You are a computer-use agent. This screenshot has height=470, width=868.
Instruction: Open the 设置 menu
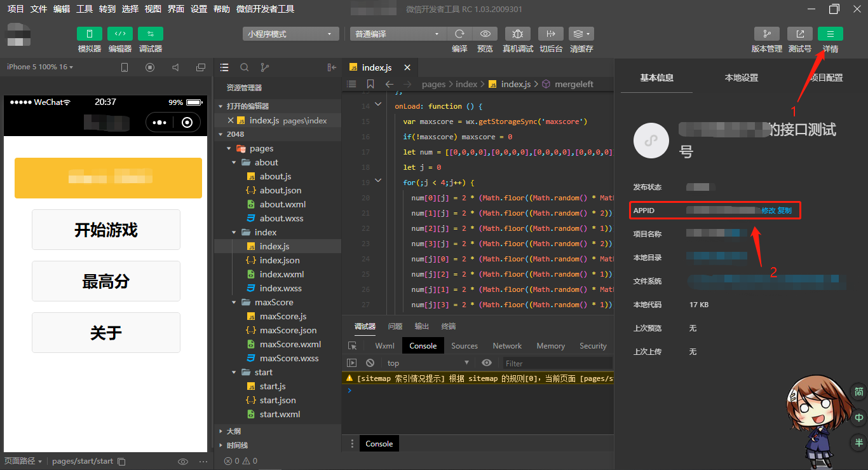(x=199, y=9)
